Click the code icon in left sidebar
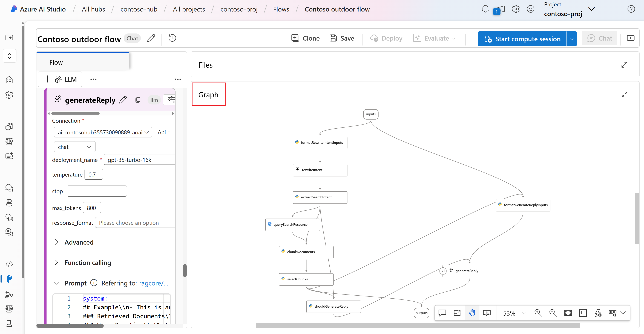644x334 pixels. pyautogui.click(x=9, y=264)
